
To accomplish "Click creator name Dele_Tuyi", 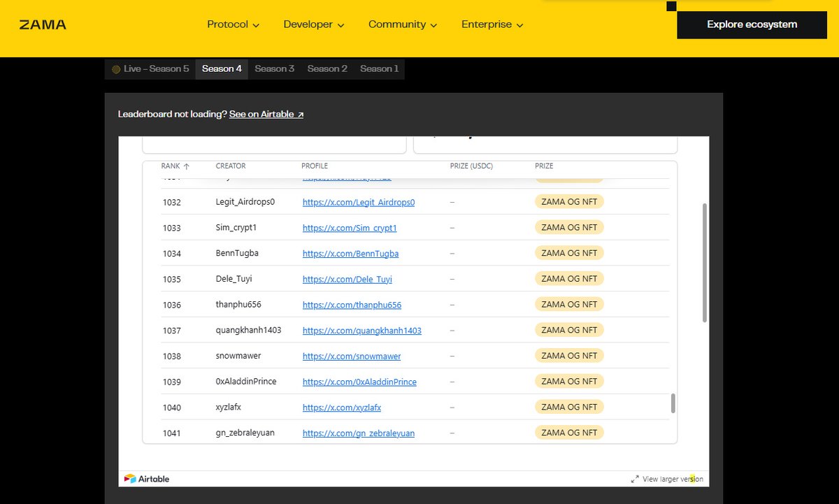I will [234, 279].
